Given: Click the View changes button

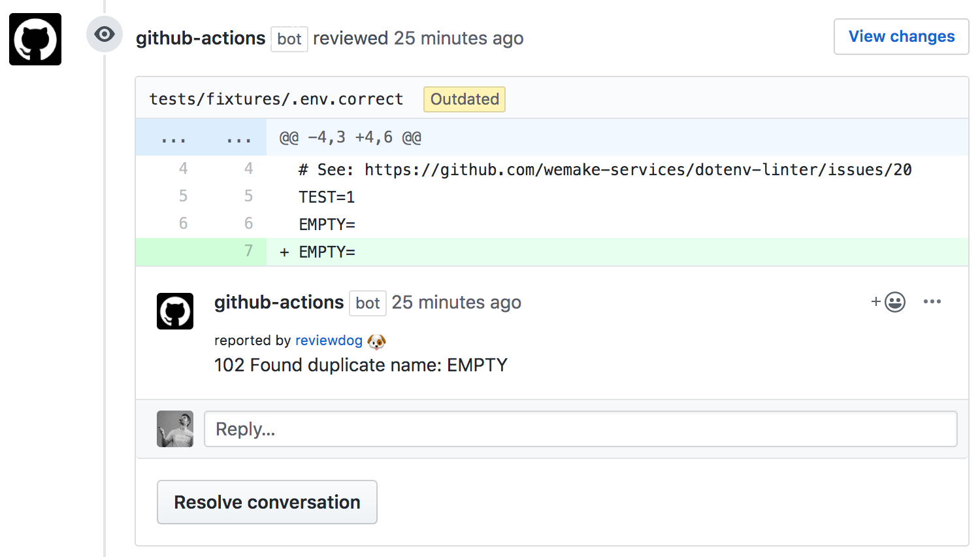Looking at the screenshot, I should tap(901, 37).
